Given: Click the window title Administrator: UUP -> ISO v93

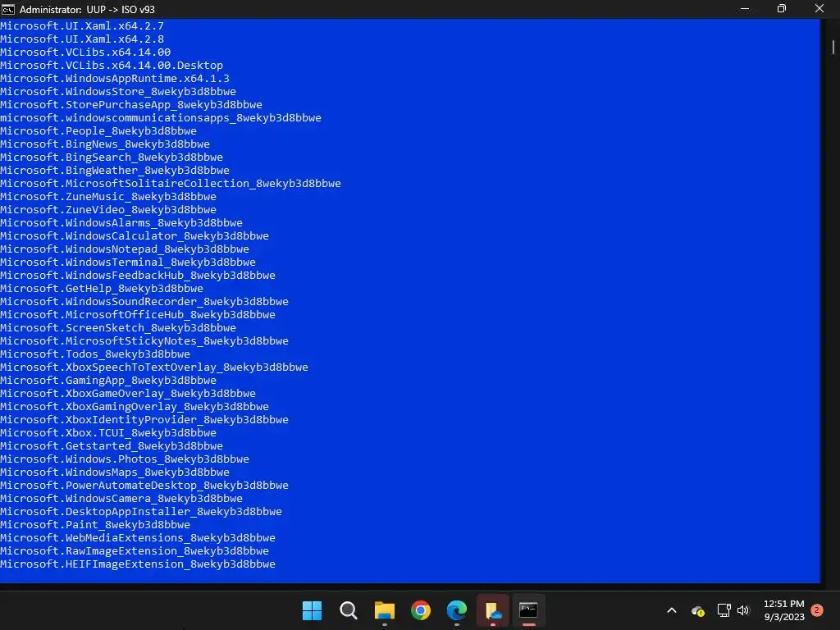Looking at the screenshot, I should pos(87,10).
